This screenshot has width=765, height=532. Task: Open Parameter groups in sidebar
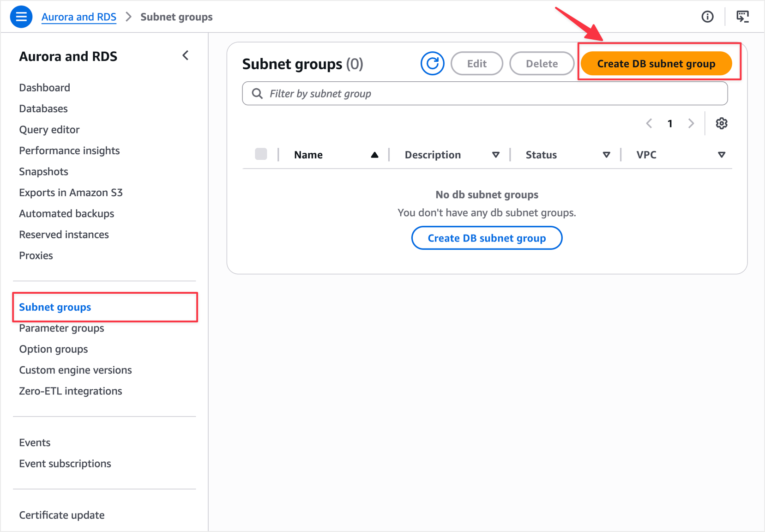pyautogui.click(x=61, y=328)
